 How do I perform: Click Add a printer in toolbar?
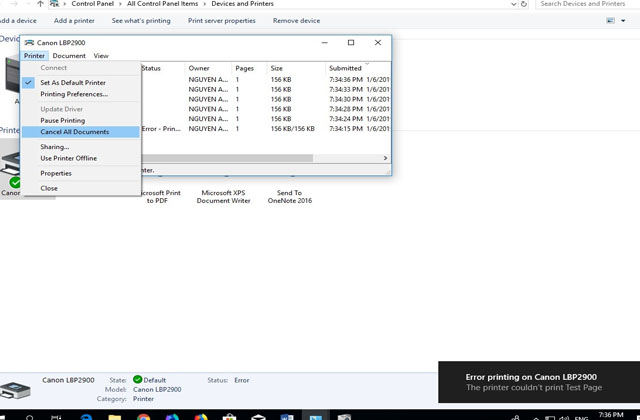[x=74, y=20]
